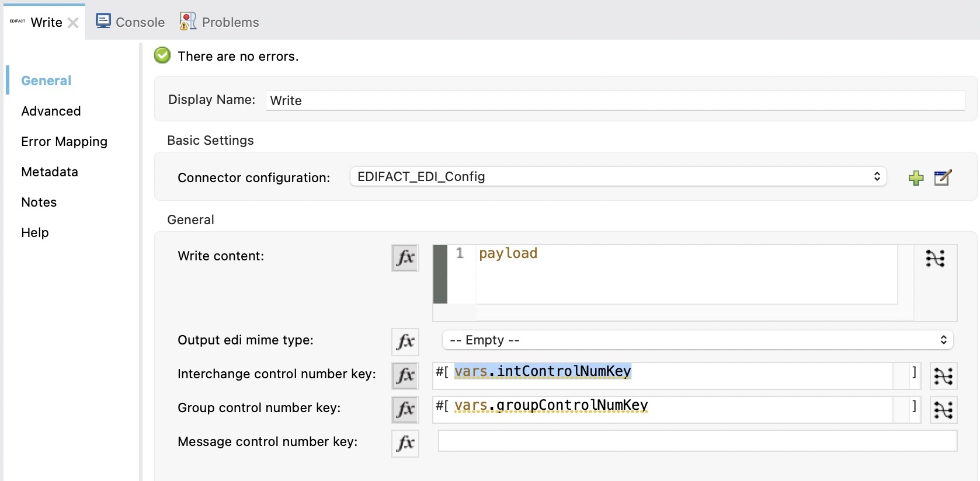
Task: Toggle fx expression for Output edi mime type
Action: [x=405, y=342]
